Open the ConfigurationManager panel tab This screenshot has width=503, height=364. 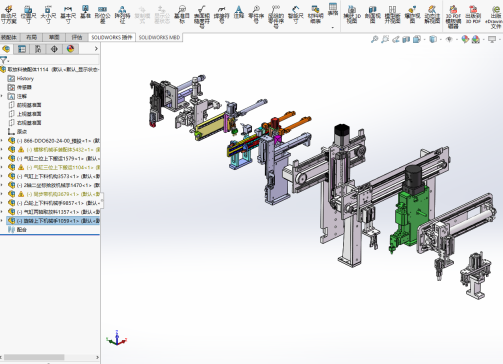pos(38,49)
